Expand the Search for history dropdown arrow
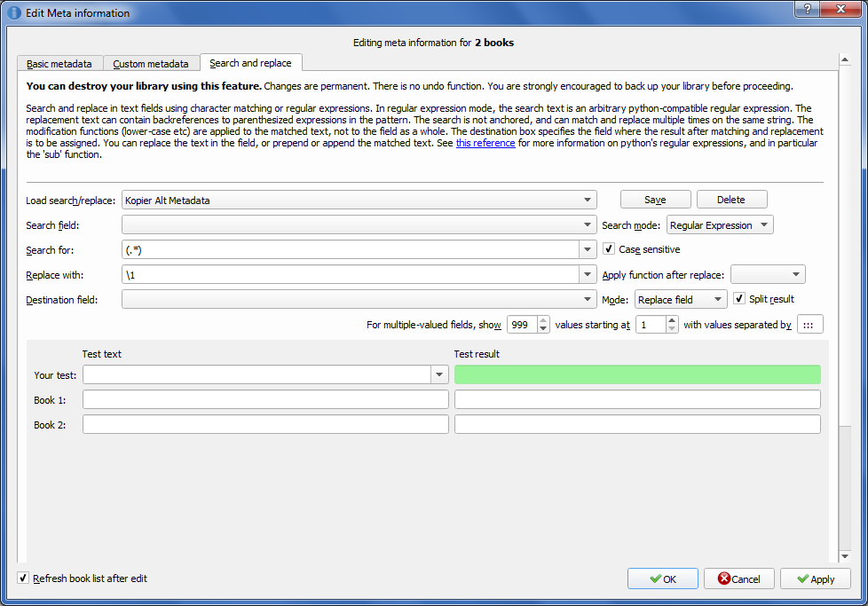This screenshot has width=868, height=606. click(588, 249)
